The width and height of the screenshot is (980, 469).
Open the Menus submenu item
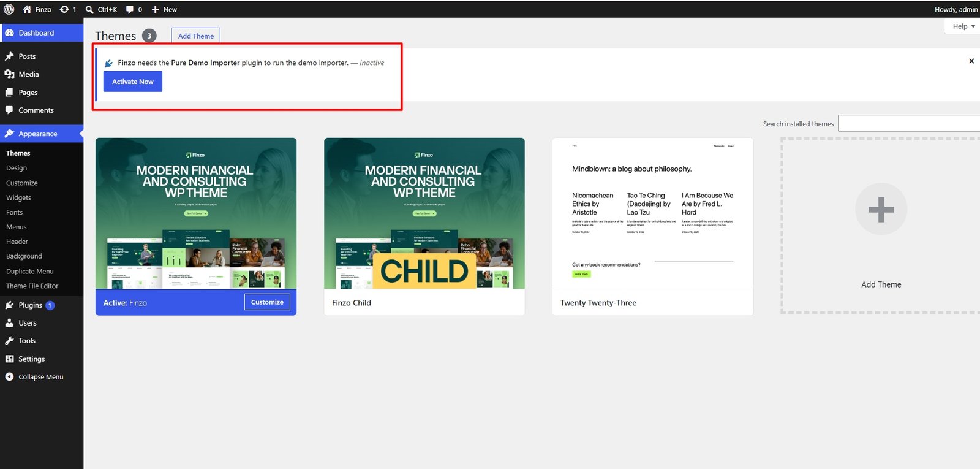coord(17,227)
